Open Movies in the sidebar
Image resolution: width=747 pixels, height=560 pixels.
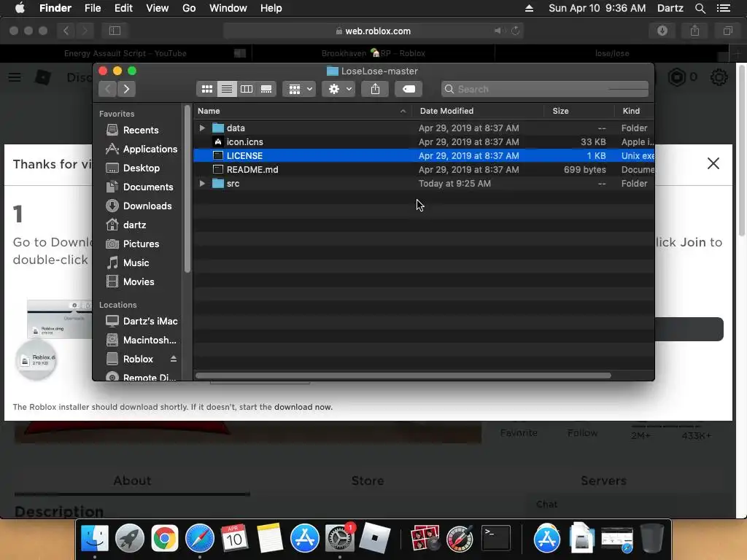(x=130, y=282)
